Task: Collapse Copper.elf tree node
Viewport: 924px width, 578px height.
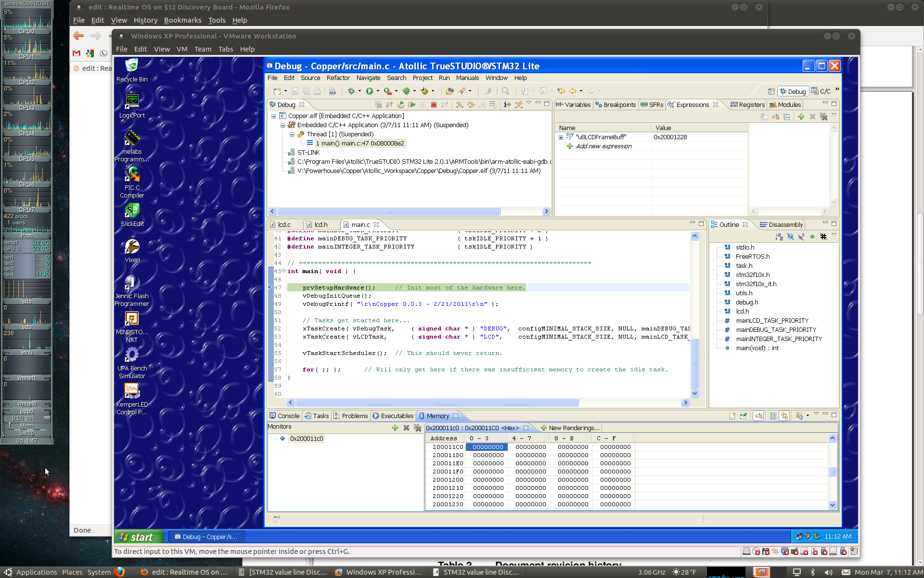Action: [x=273, y=116]
